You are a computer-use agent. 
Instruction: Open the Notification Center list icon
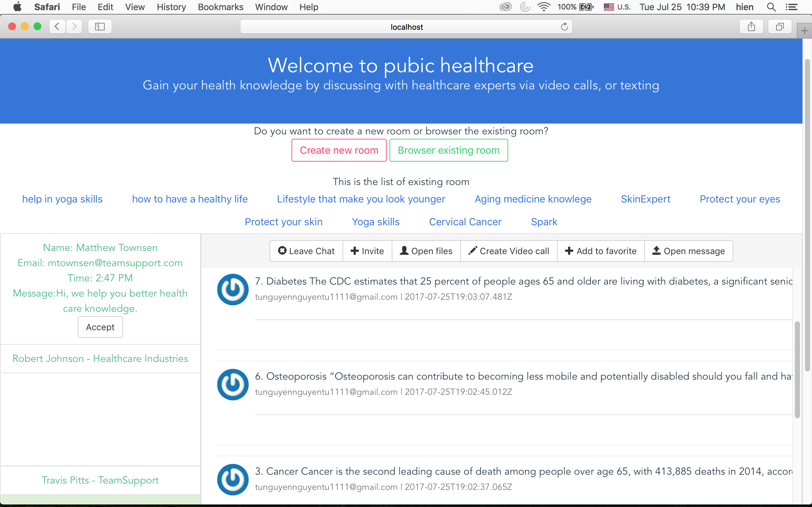point(791,7)
